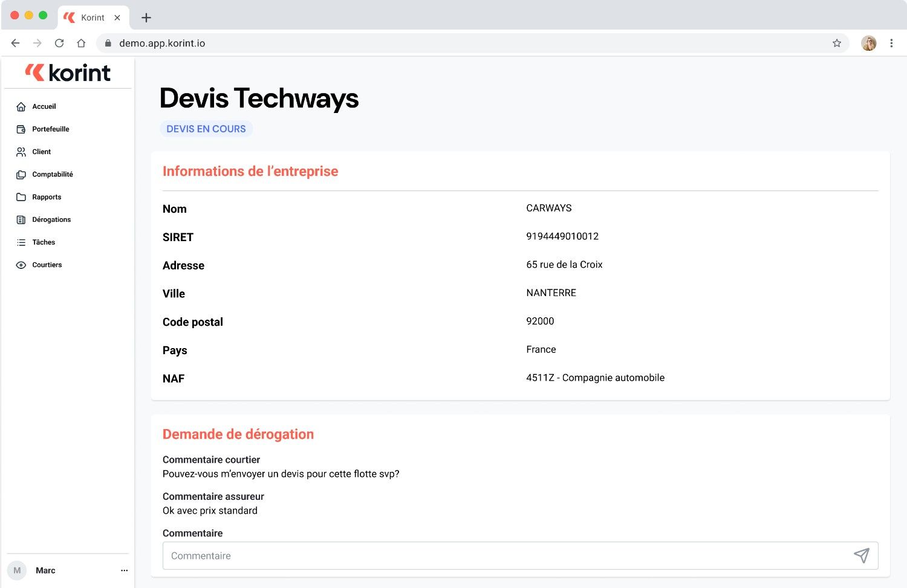Click the Tâches list icon
The width and height of the screenshot is (907, 588).
point(21,242)
